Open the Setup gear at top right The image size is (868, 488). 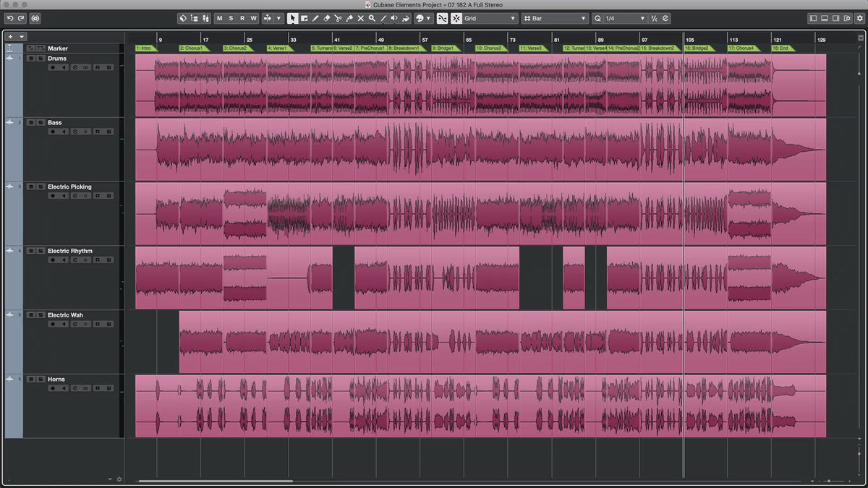pos(859,18)
